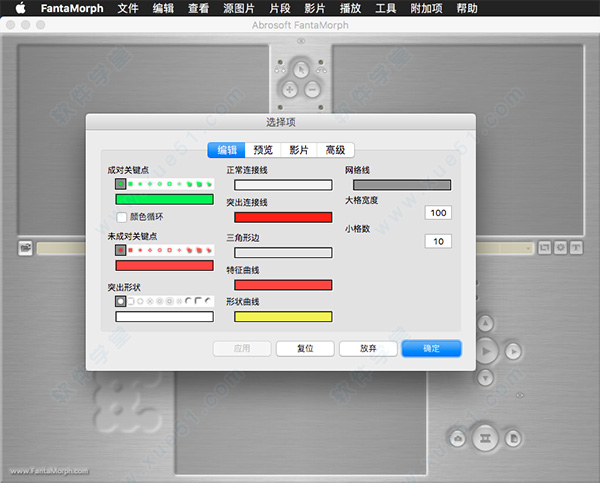This screenshot has height=483, width=600.
Task: Open the FantaMorph application menu
Action: coord(72,8)
